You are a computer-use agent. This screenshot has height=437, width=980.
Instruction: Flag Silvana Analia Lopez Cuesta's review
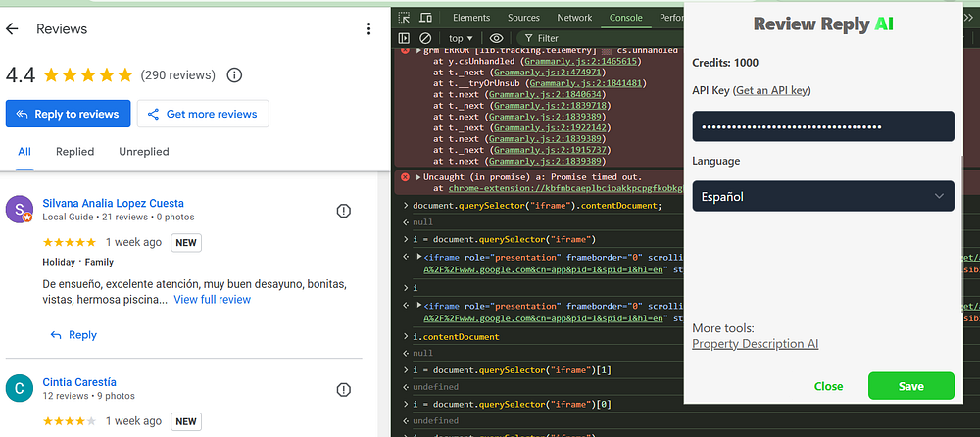[344, 211]
